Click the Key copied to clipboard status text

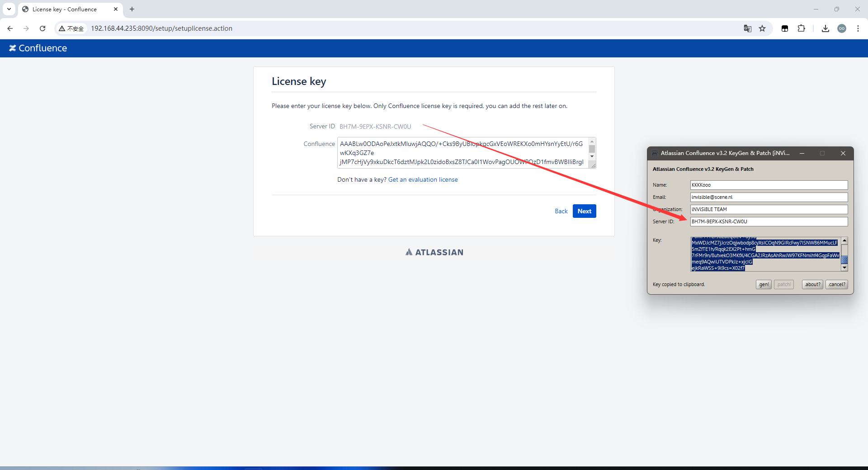(x=679, y=284)
